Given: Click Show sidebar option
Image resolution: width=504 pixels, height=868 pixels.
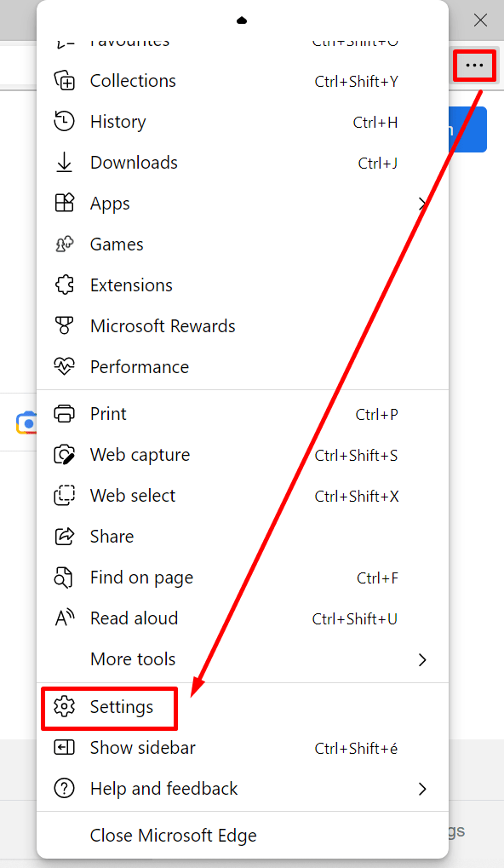Looking at the screenshot, I should coord(243,748).
